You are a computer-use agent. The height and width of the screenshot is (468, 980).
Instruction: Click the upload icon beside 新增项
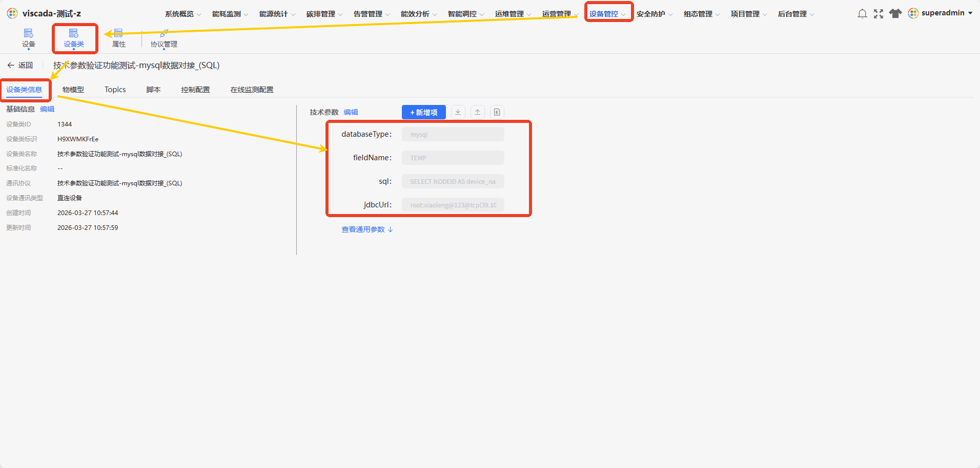(x=477, y=112)
